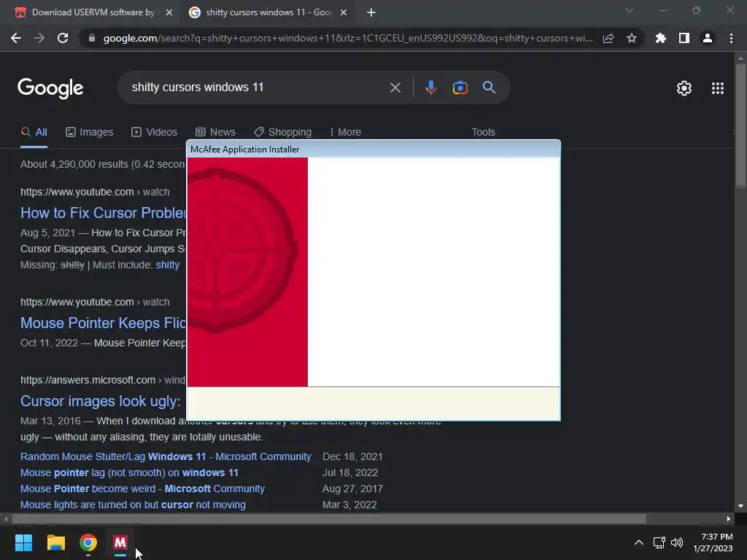Switch to Shopping results
The height and width of the screenshot is (560, 747).
pos(283,132)
